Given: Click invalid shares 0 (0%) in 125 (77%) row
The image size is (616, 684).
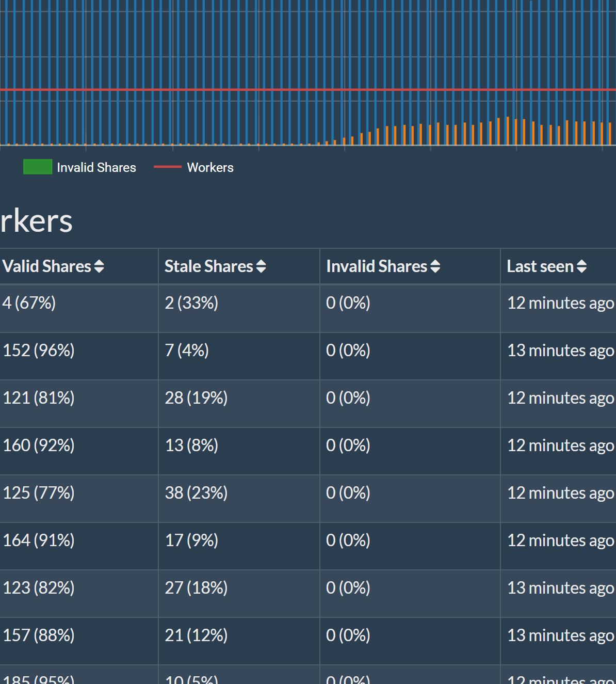Looking at the screenshot, I should (x=348, y=492).
